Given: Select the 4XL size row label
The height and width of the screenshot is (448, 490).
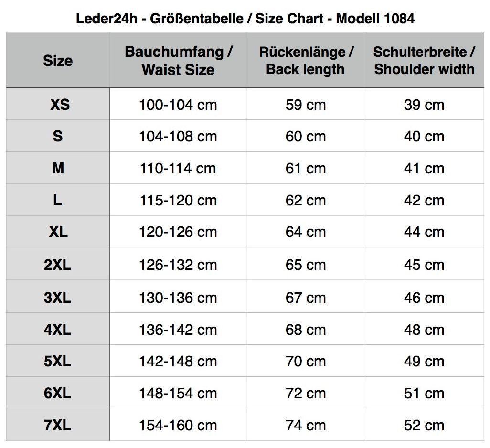Looking at the screenshot, I should point(57,330).
